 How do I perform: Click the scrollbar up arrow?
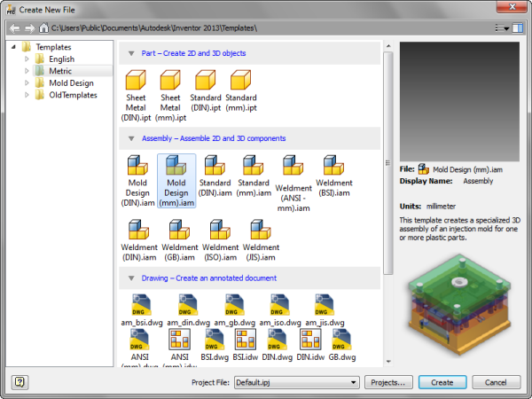(x=388, y=46)
